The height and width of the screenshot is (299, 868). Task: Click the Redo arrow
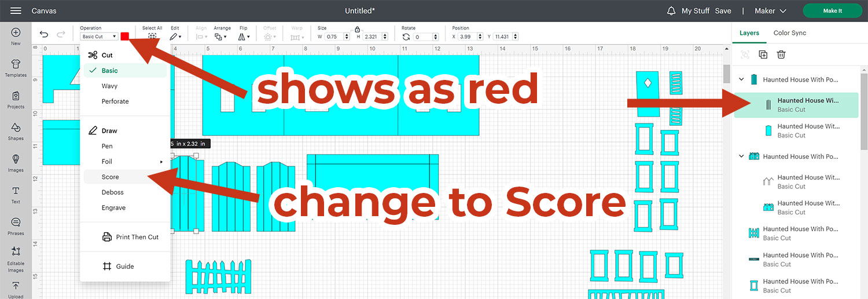pos(61,35)
